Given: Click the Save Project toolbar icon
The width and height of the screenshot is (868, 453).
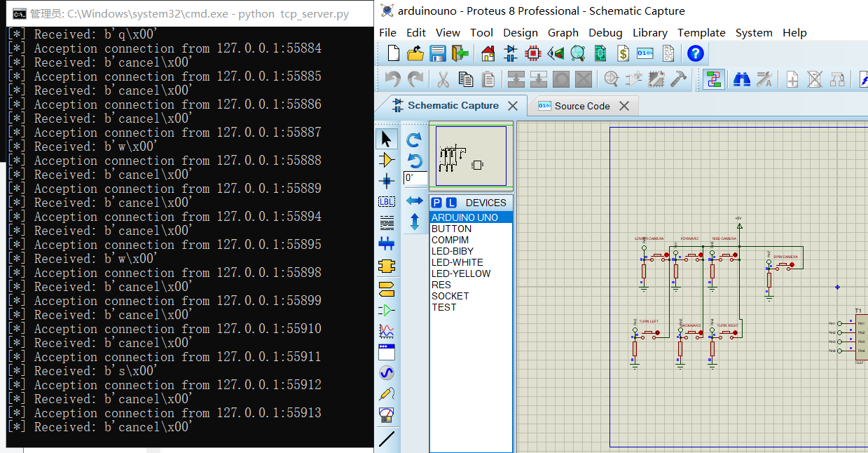Looking at the screenshot, I should tap(438, 53).
